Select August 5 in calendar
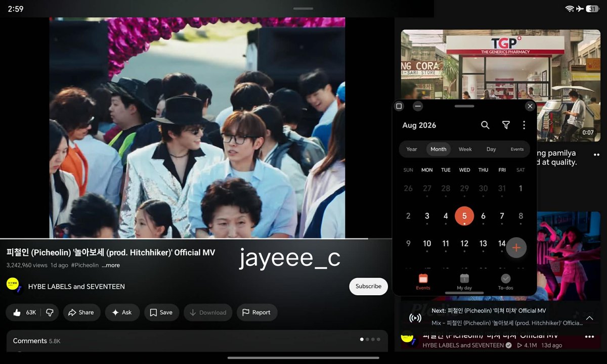 [464, 216]
